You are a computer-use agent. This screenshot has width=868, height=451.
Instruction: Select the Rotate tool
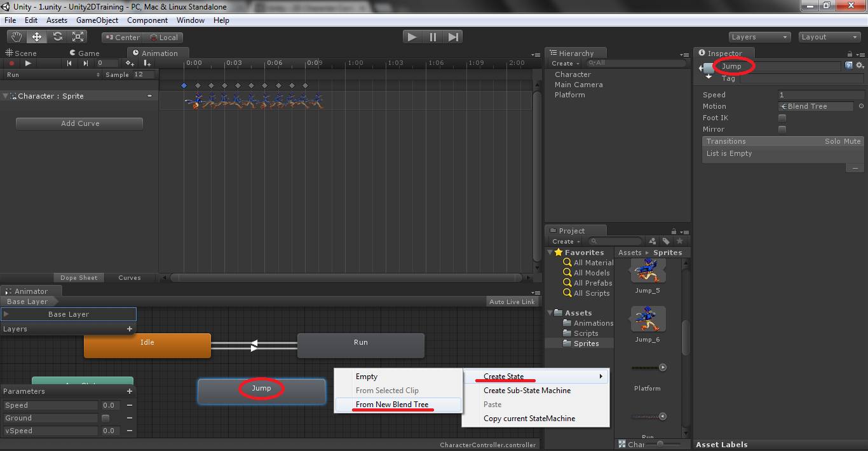pos(58,37)
